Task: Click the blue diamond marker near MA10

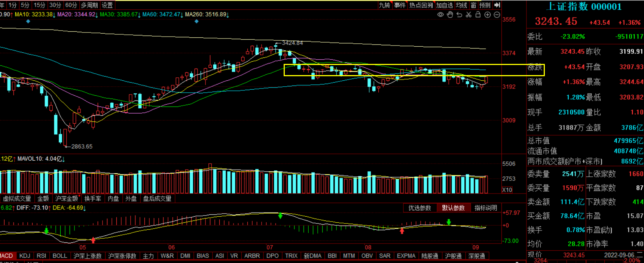Action: 28,21
